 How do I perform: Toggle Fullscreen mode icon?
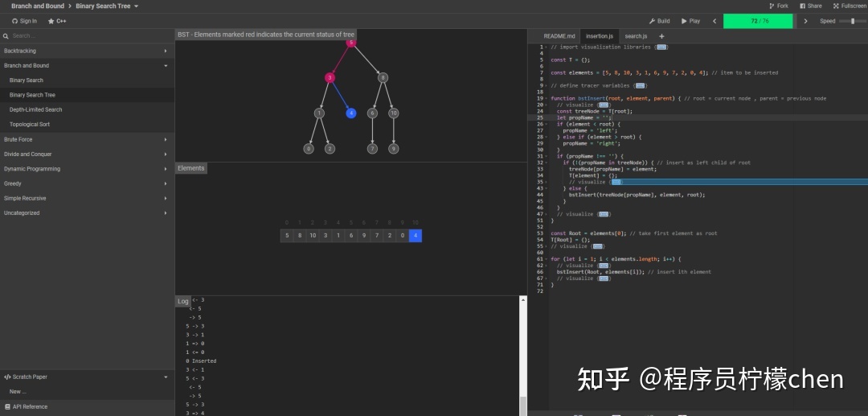[836, 6]
